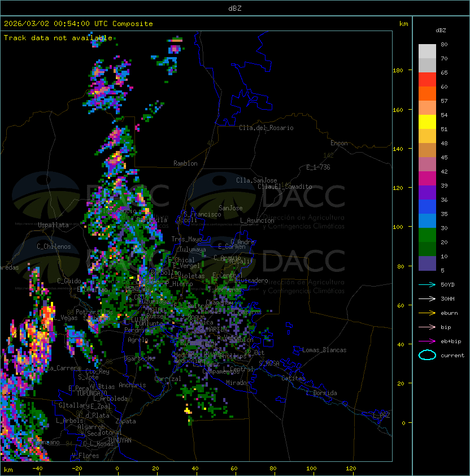Screen dimensions: 470x476
Task: Click the '180' km tick on right axis
Action: click(x=398, y=71)
